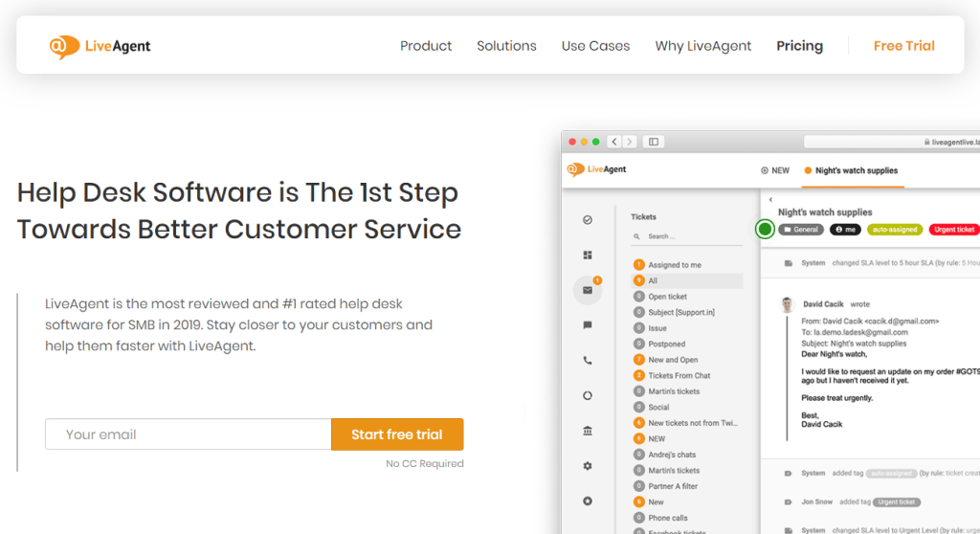Open the Solutions menu
Image resolution: width=980 pixels, height=534 pixels.
[506, 46]
